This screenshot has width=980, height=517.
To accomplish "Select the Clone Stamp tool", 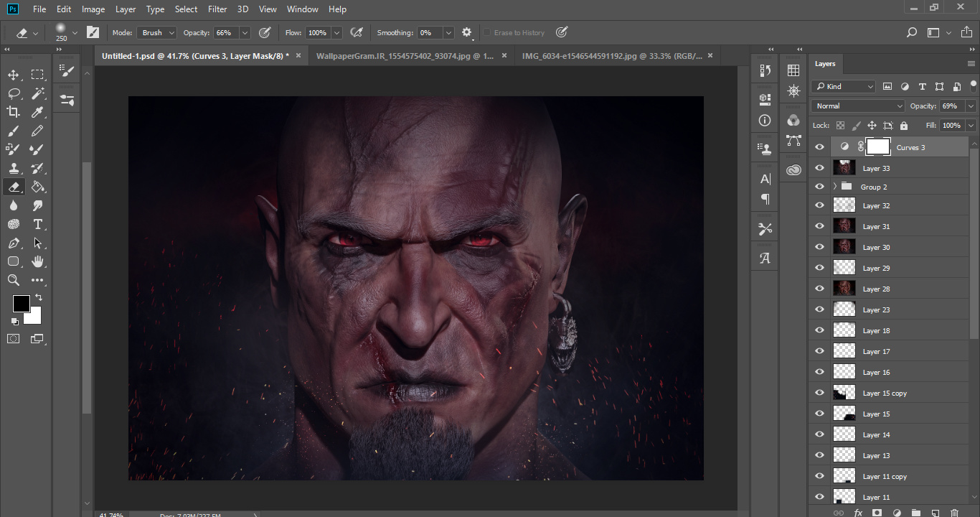I will pos(13,168).
